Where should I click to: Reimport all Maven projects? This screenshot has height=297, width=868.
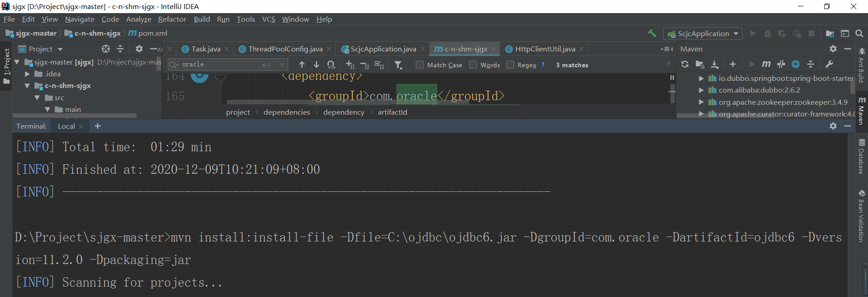685,65
